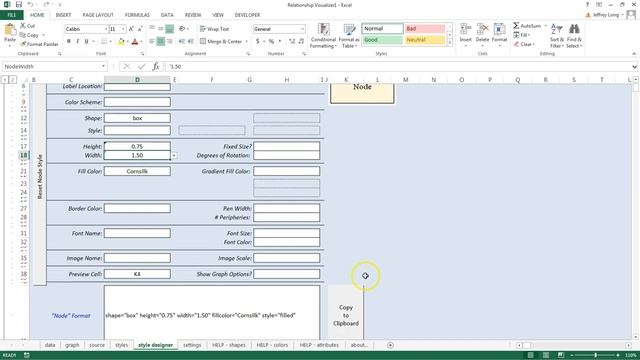Click the Copy to Clipboard button
The image size is (640, 360).
346,316
